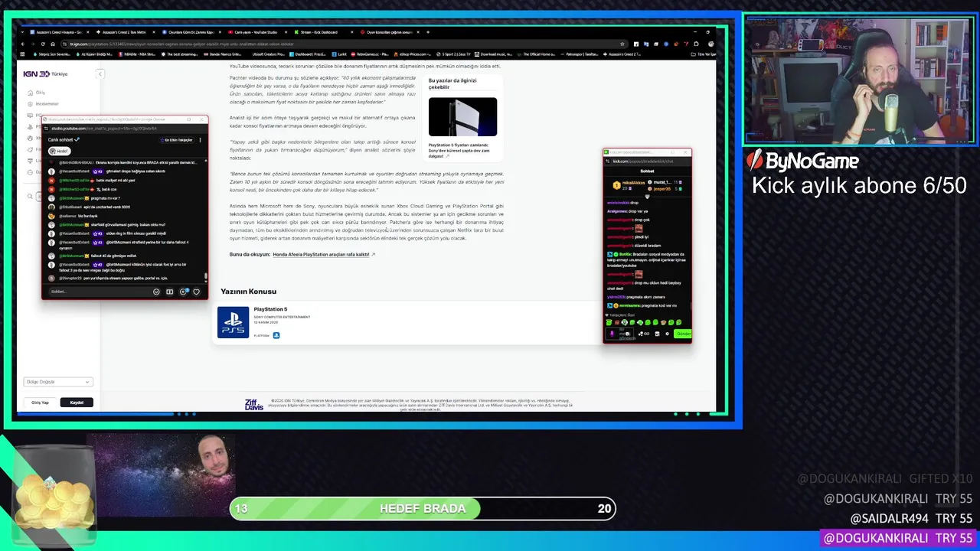The width and height of the screenshot is (980, 551).
Task: Click the heart icon in YouTube chat
Action: (x=197, y=292)
